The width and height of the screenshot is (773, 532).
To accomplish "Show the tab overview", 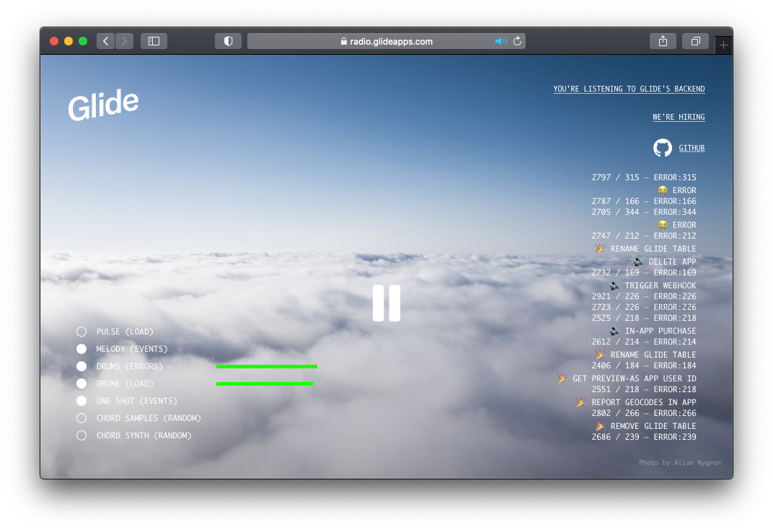I will pyautogui.click(x=696, y=41).
